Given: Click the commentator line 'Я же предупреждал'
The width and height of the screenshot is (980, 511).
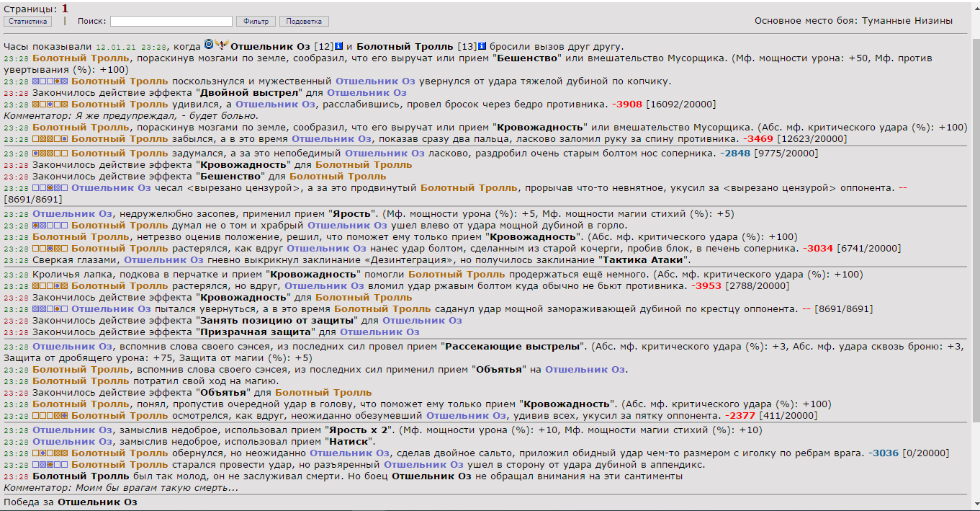Looking at the screenshot, I should [x=131, y=115].
